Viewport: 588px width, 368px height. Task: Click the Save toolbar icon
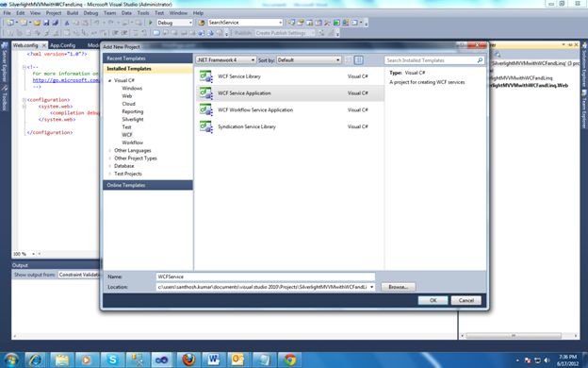(x=46, y=23)
